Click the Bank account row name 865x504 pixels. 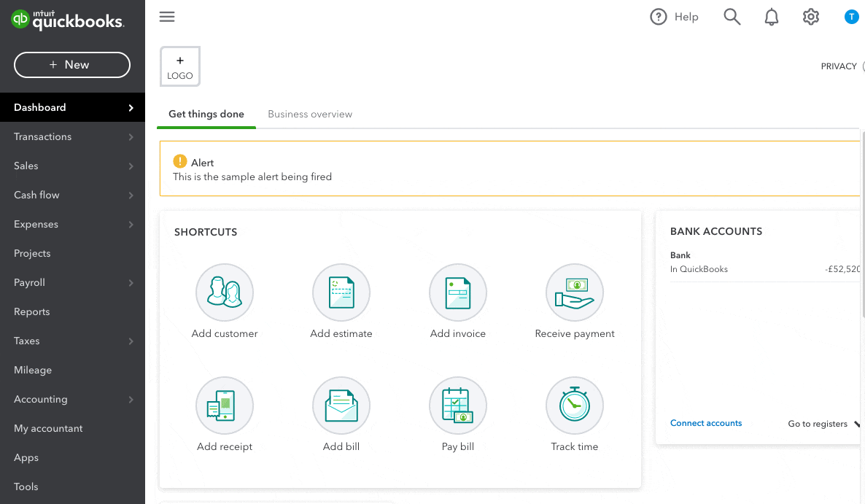pos(680,255)
